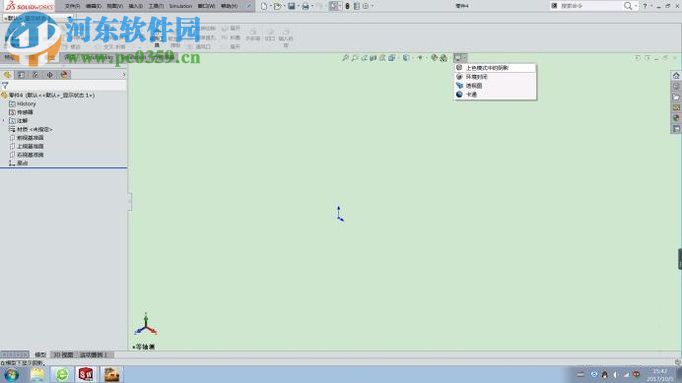Click the Rebuild traffic-light icon
This screenshot has height=383, width=682.
coord(347,6)
